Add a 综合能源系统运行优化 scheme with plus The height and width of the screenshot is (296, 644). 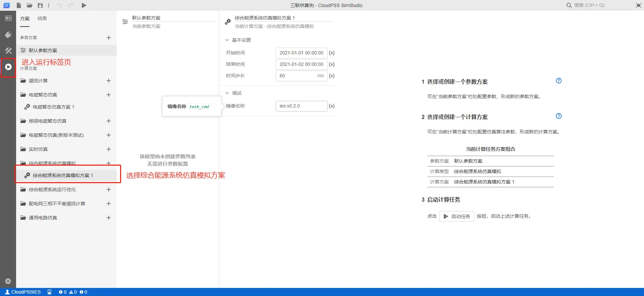pyautogui.click(x=109, y=189)
